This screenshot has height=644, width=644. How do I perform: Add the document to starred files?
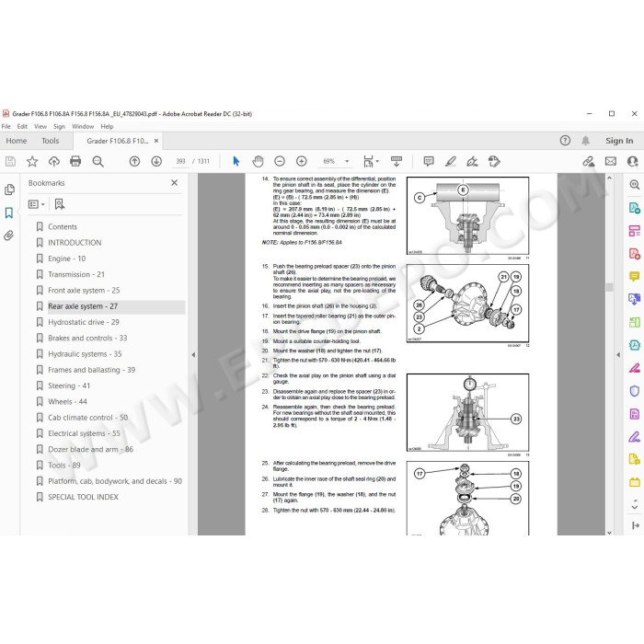[32, 161]
